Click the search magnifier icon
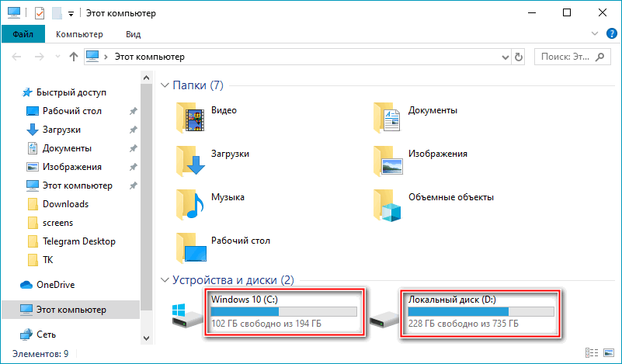The image size is (622, 364). (600, 57)
